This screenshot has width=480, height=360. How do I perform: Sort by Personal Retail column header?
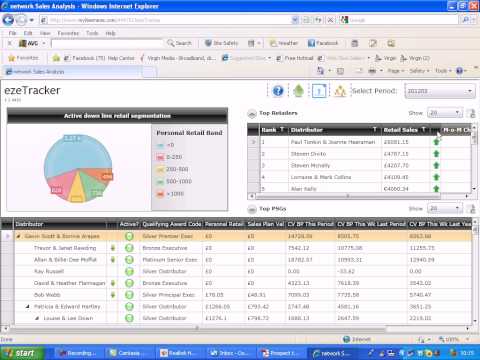[224, 224]
